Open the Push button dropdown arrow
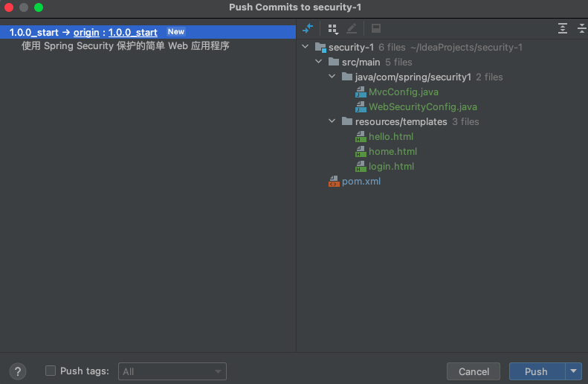The width and height of the screenshot is (588, 384). [x=573, y=371]
